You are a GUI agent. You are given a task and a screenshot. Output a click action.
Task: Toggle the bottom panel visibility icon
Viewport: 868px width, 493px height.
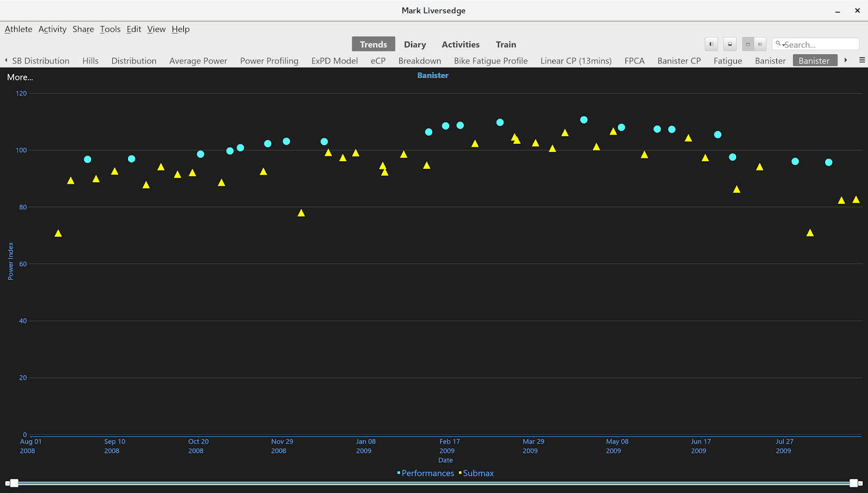point(730,45)
